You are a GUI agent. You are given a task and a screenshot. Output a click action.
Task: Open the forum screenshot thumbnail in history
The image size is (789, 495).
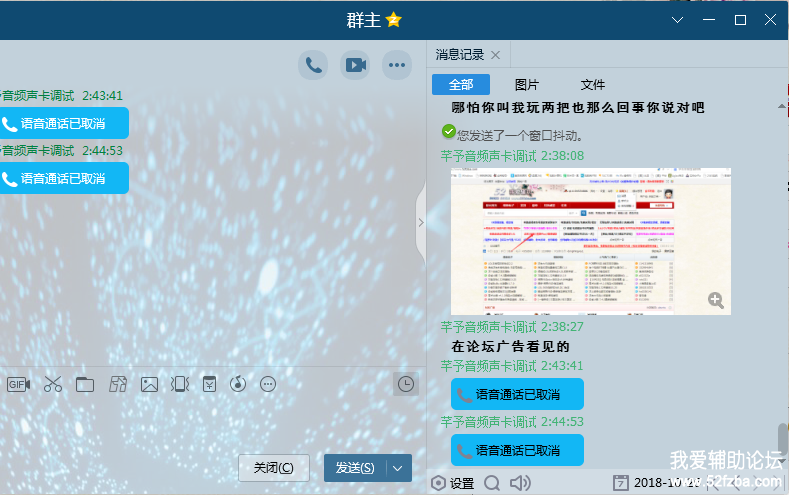(x=590, y=241)
